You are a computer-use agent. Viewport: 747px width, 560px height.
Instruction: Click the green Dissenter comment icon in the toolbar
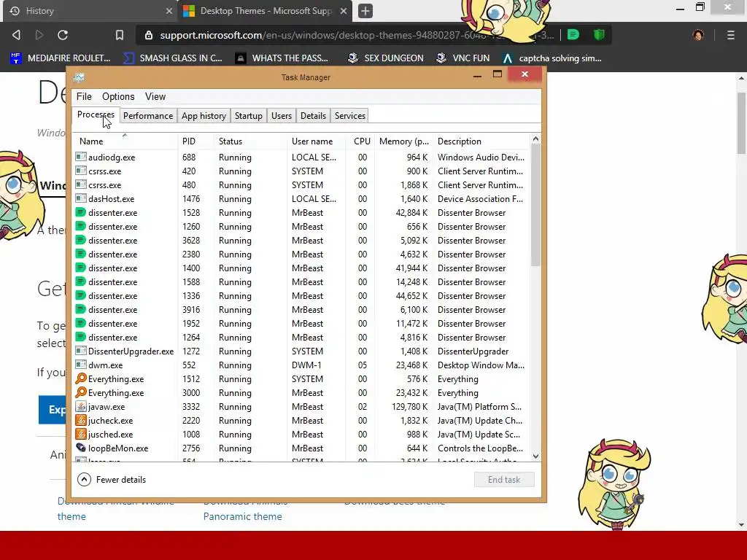(x=573, y=35)
